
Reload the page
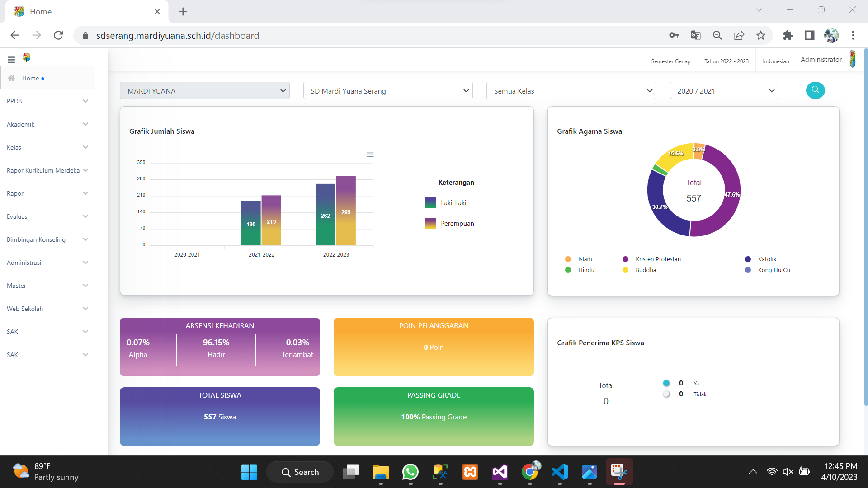click(58, 35)
